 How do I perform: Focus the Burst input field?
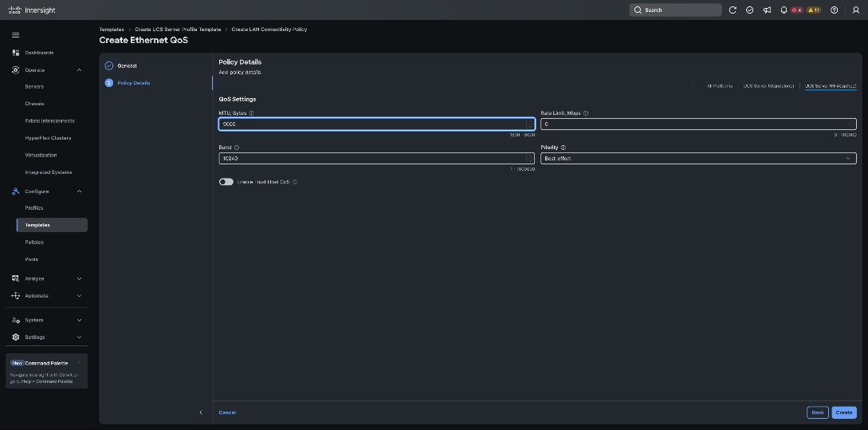[x=376, y=159]
